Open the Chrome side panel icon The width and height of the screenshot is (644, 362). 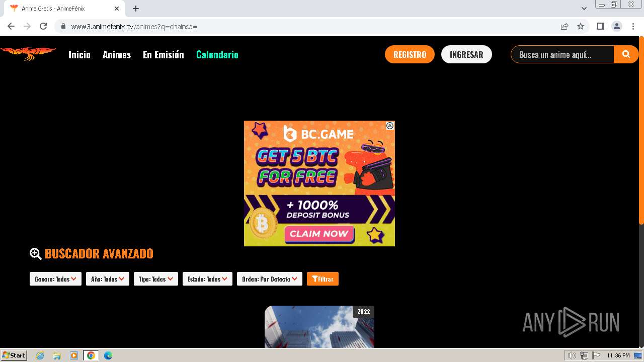600,26
